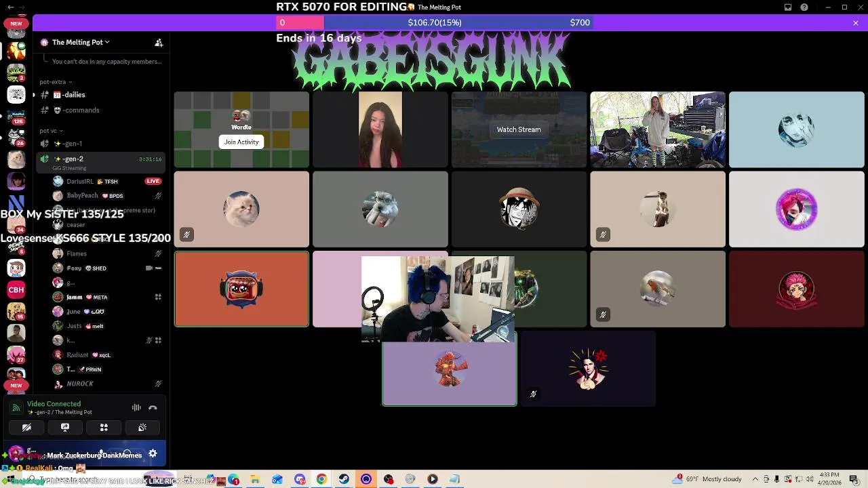Click the connection signal icon beside Video Connected
868x488 pixels.
pyautogui.click(x=16, y=407)
